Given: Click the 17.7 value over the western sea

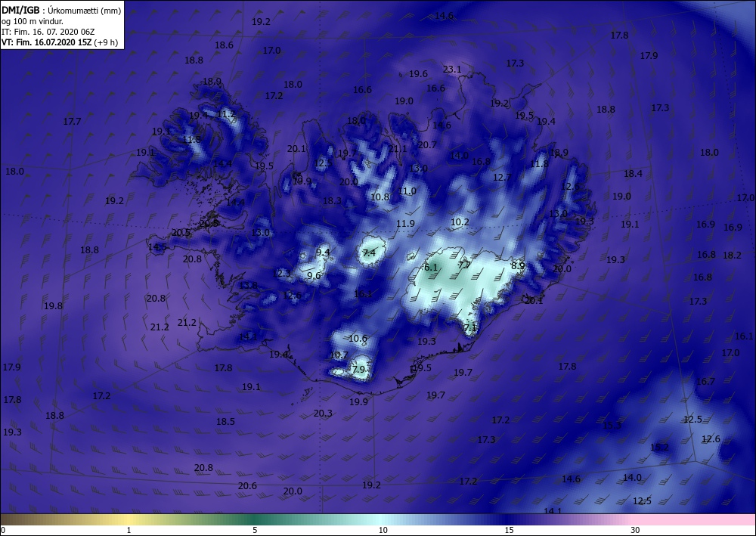Looking at the screenshot, I should coord(72,122).
